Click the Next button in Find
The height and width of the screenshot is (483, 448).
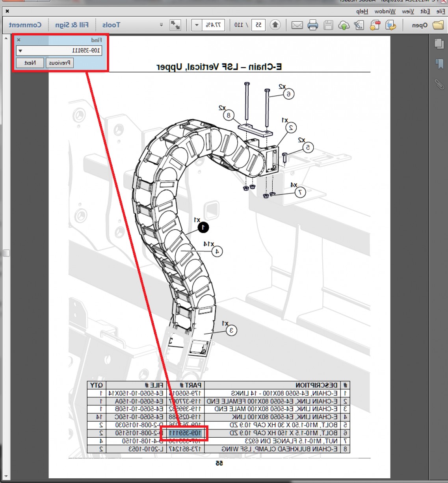tap(30, 63)
